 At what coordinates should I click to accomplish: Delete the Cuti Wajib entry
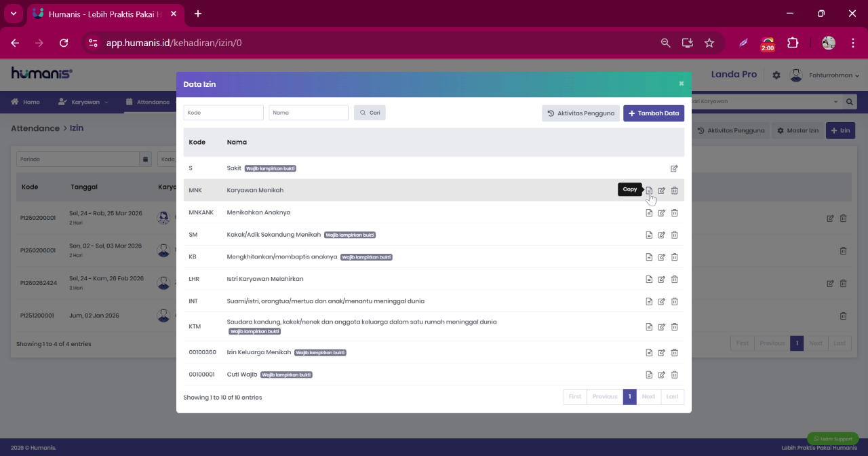(675, 375)
